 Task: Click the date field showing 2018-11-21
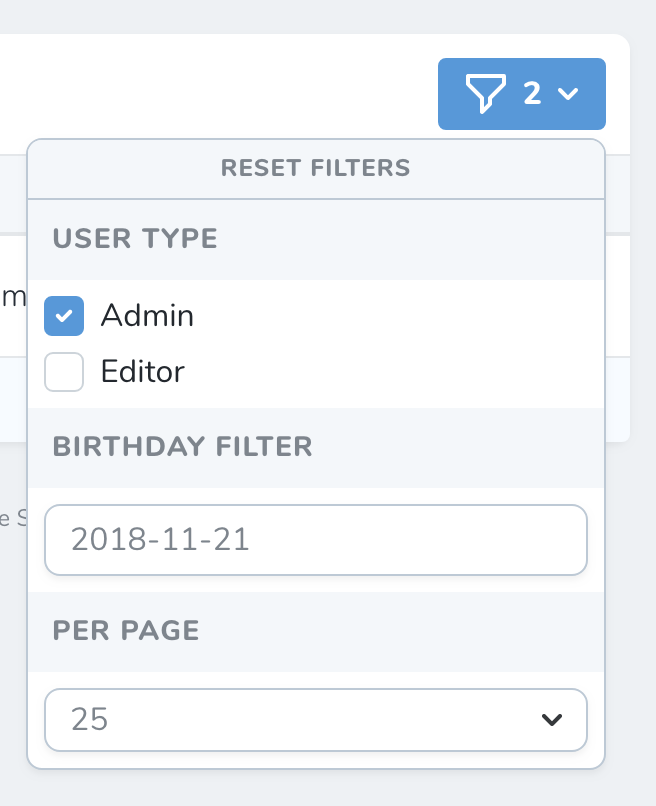click(x=316, y=539)
